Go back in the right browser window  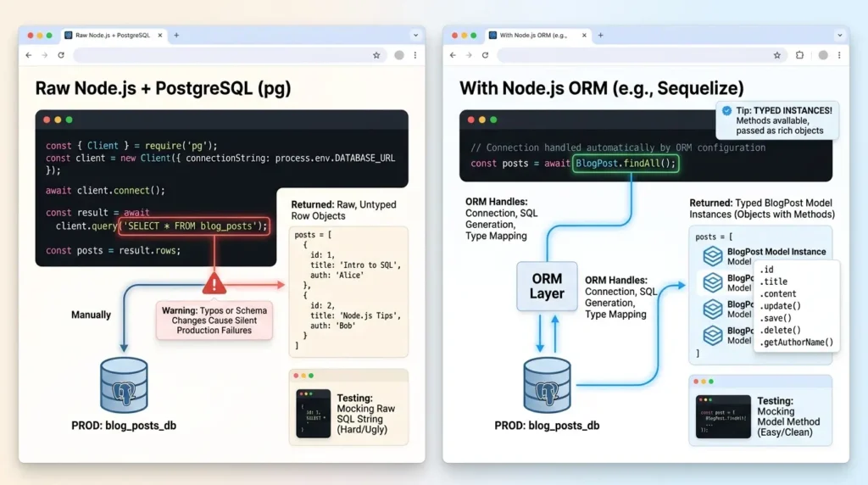click(x=453, y=55)
